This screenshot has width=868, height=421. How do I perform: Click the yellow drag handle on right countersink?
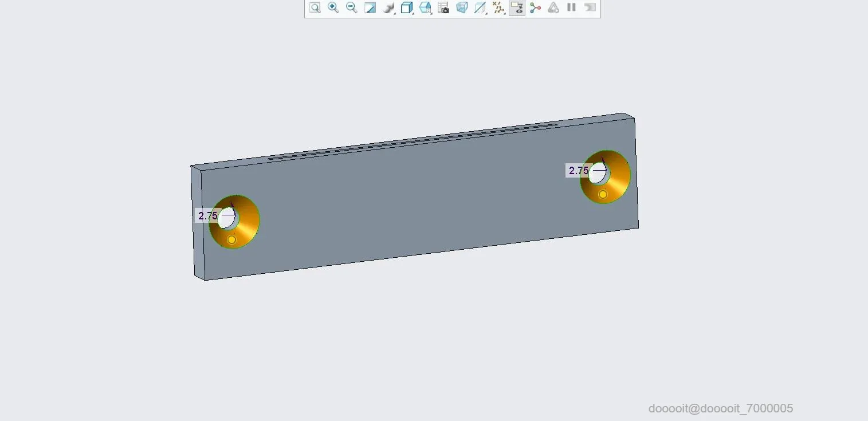tap(603, 194)
